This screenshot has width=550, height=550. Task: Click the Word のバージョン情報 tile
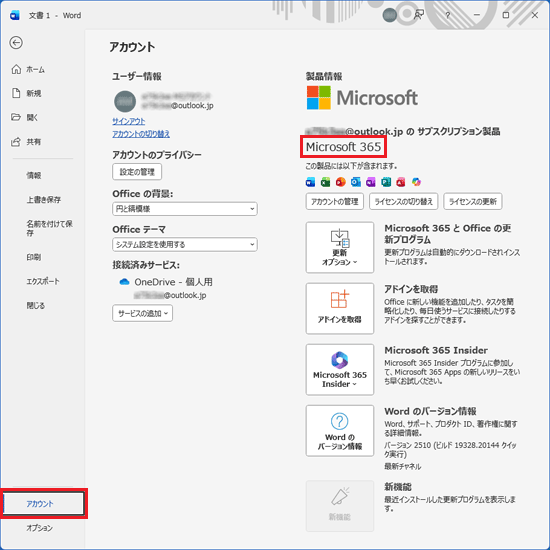[x=340, y=431]
